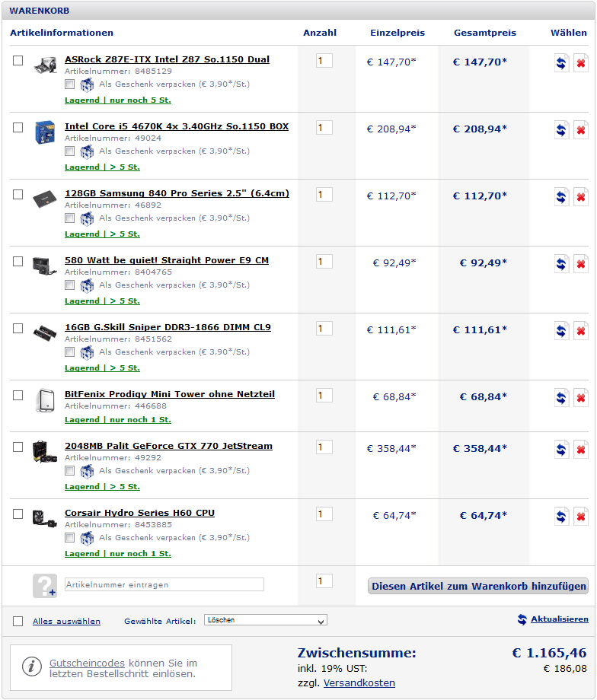Open Intel Core i5 box thumbnail
This screenshot has width=597, height=700.
coord(45,132)
